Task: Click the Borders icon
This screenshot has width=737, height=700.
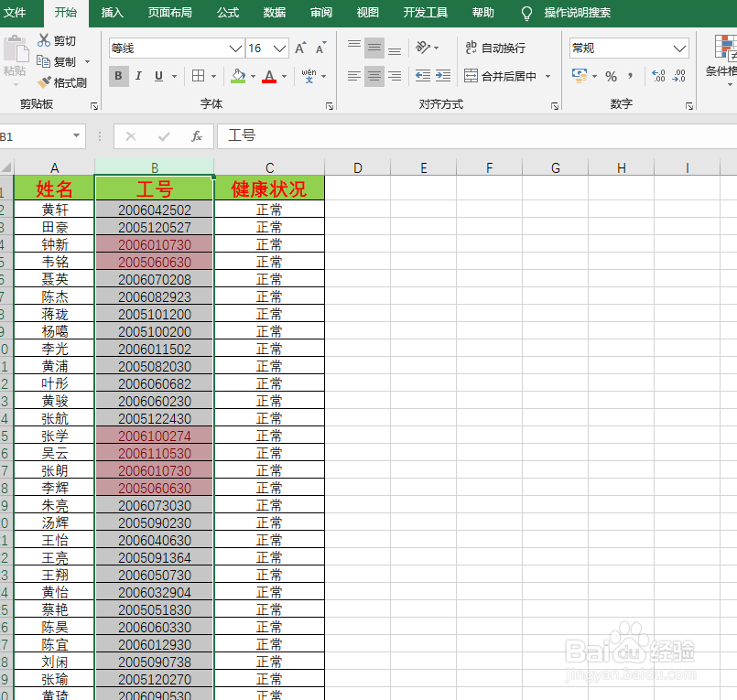Action: pos(199,76)
